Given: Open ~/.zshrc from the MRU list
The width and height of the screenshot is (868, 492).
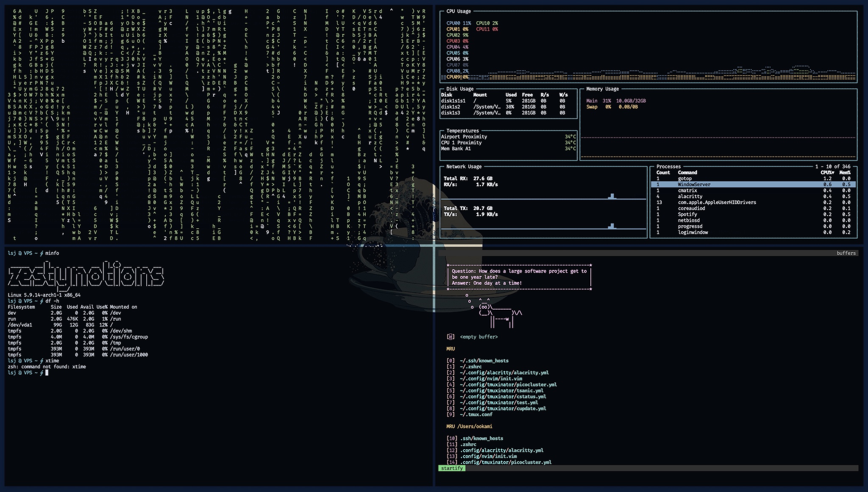Looking at the screenshot, I should click(x=470, y=367).
